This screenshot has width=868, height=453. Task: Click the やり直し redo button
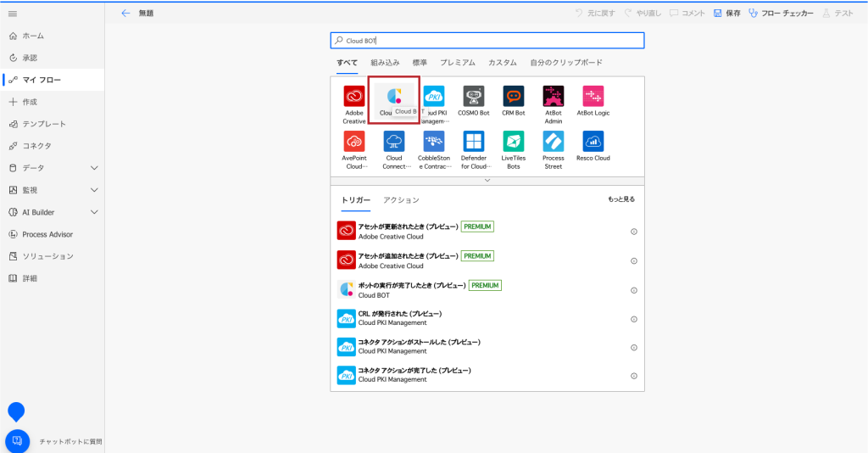(x=643, y=14)
